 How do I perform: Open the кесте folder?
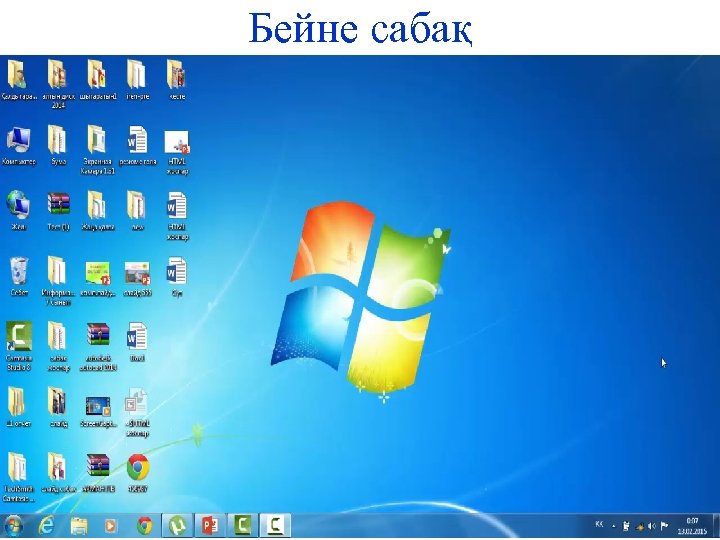pyautogui.click(x=177, y=79)
